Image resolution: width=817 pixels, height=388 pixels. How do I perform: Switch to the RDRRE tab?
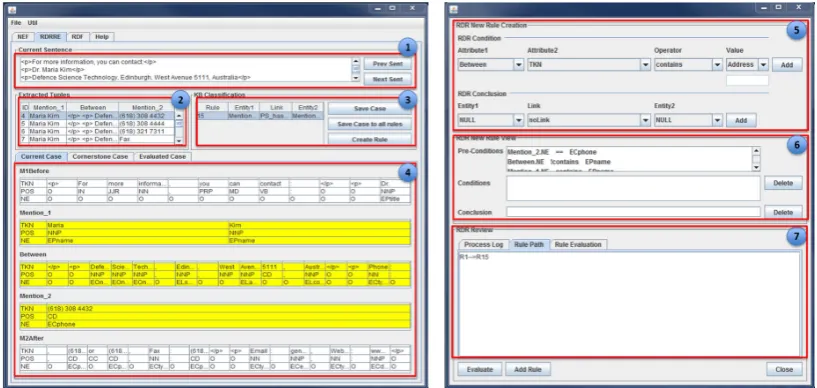pyautogui.click(x=51, y=37)
